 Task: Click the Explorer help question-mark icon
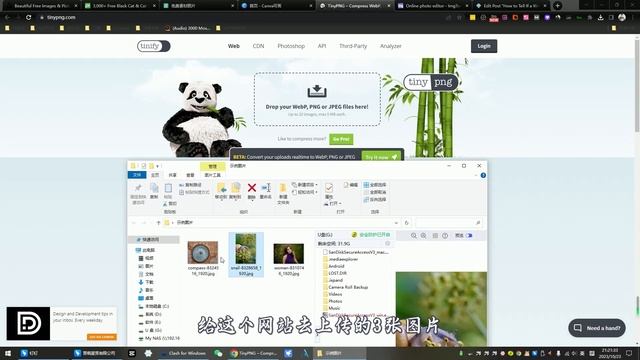point(483,175)
